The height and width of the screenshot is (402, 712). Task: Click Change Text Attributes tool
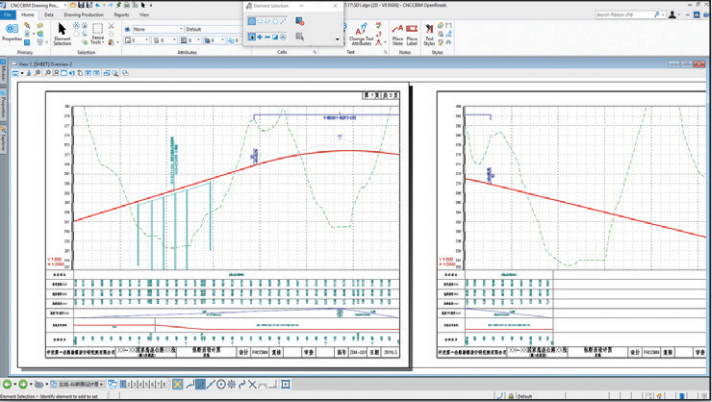pyautogui.click(x=361, y=34)
